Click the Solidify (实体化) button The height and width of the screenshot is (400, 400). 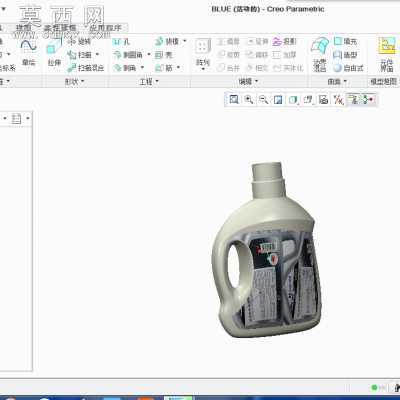[288, 68]
